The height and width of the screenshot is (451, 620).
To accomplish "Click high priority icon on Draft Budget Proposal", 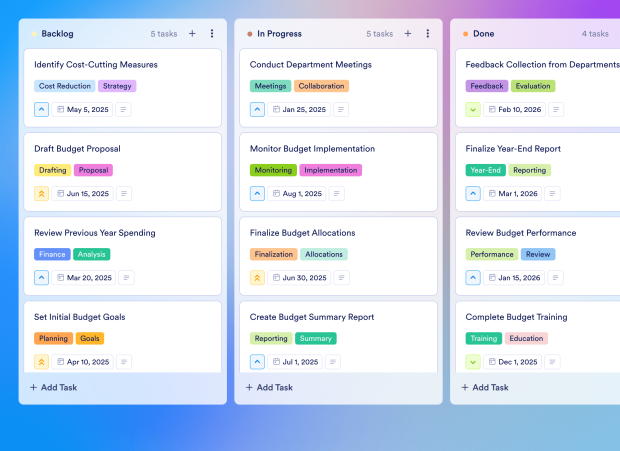I will coord(41,194).
